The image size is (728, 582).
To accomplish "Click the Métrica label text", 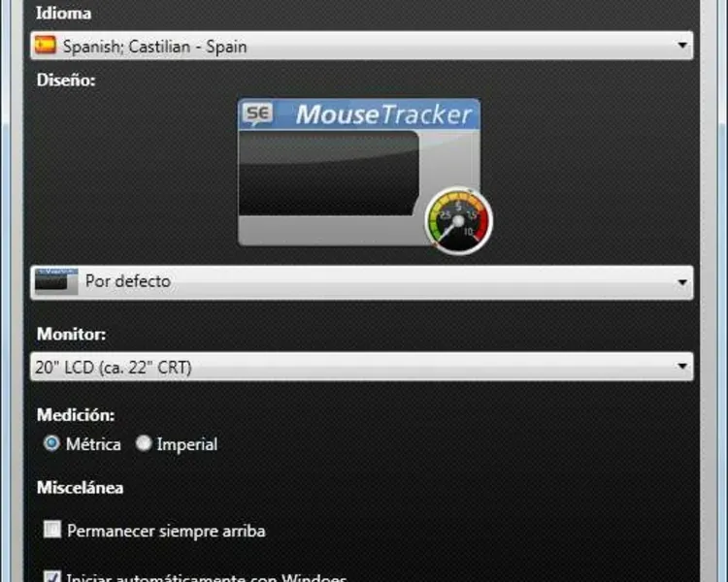I will coord(93,444).
